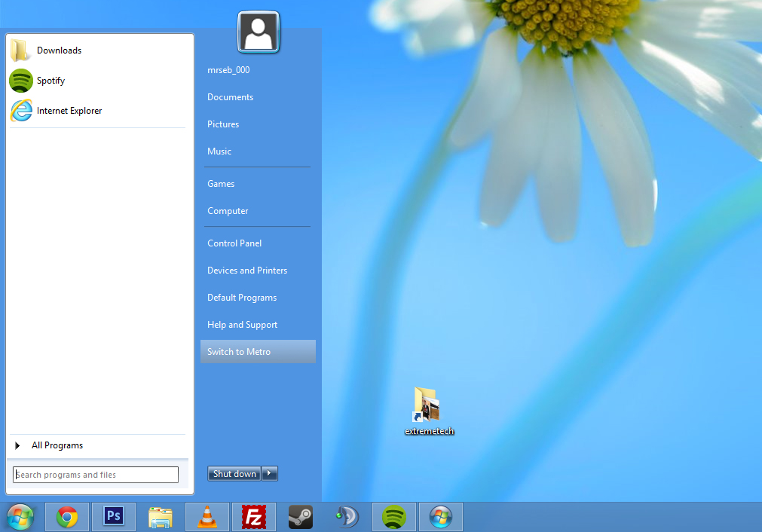Screen dimensions: 762x532
Task: Select Switch to Metro
Action: pos(239,351)
